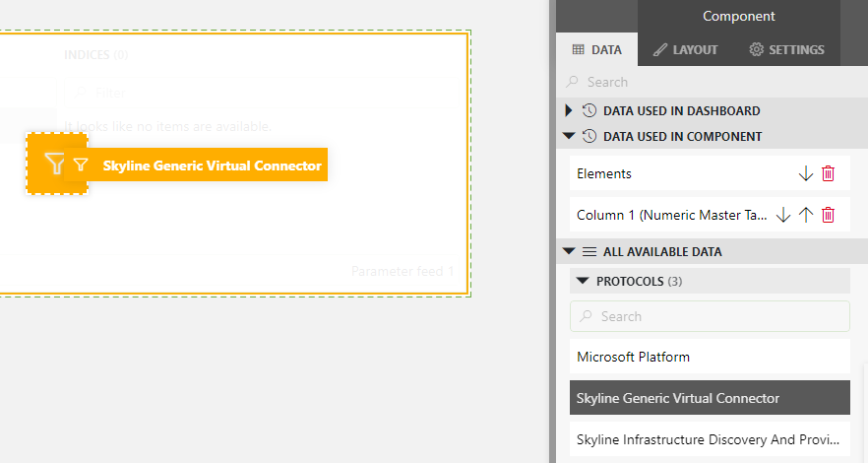Viewport: 868px width, 463px height.
Task: Click the magnifier icon in the Protocols search
Action: [x=586, y=316]
